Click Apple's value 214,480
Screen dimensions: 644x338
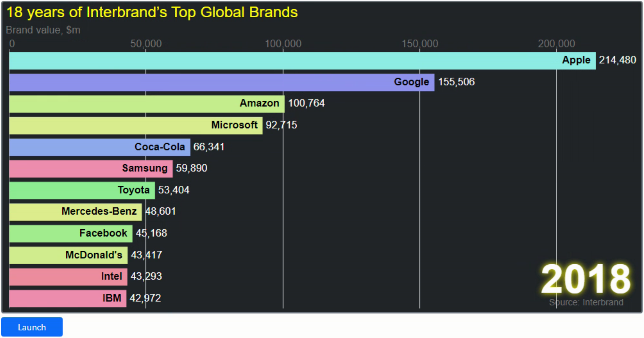617,60
